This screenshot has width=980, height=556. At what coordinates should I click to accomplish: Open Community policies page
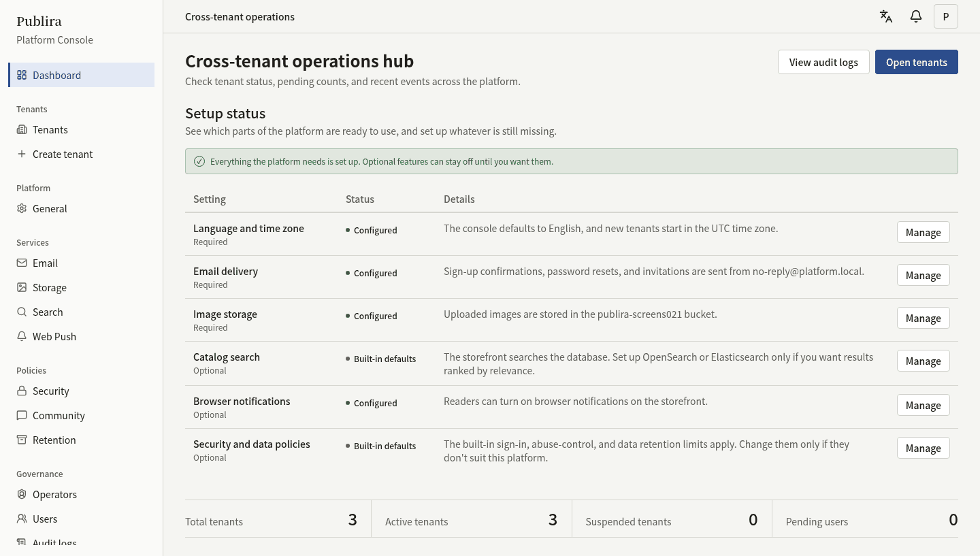[x=82, y=415]
